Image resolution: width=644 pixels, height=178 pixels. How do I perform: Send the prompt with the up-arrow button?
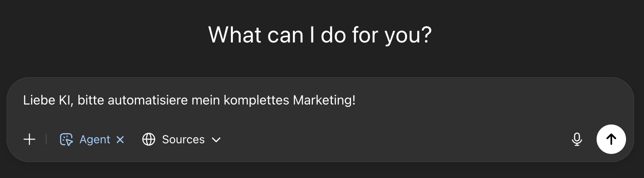611,139
